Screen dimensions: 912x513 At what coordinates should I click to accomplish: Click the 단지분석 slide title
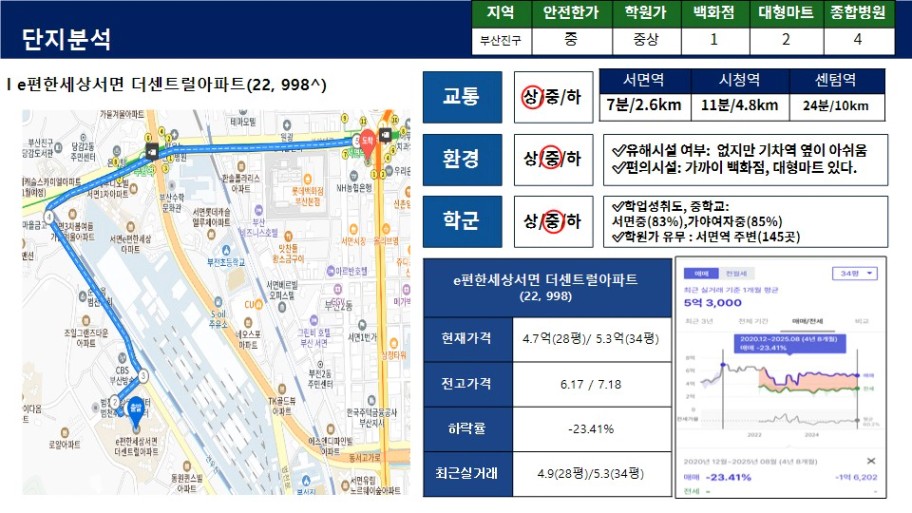click(x=66, y=40)
